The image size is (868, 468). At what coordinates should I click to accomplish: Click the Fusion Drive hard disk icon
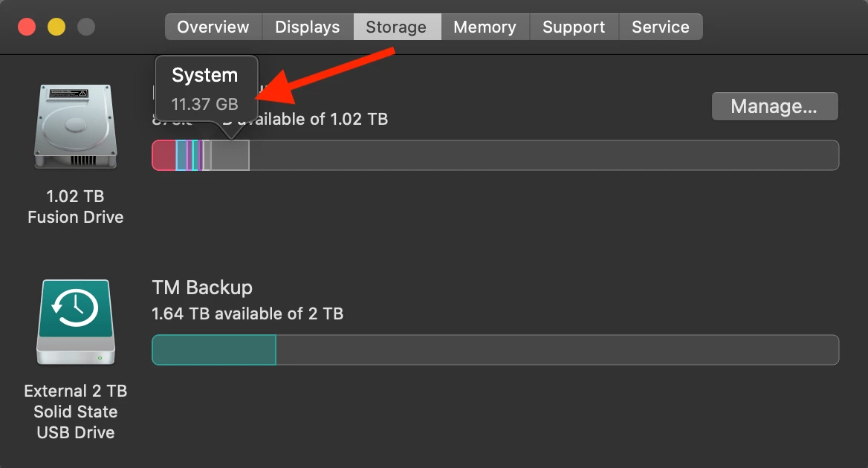point(75,126)
